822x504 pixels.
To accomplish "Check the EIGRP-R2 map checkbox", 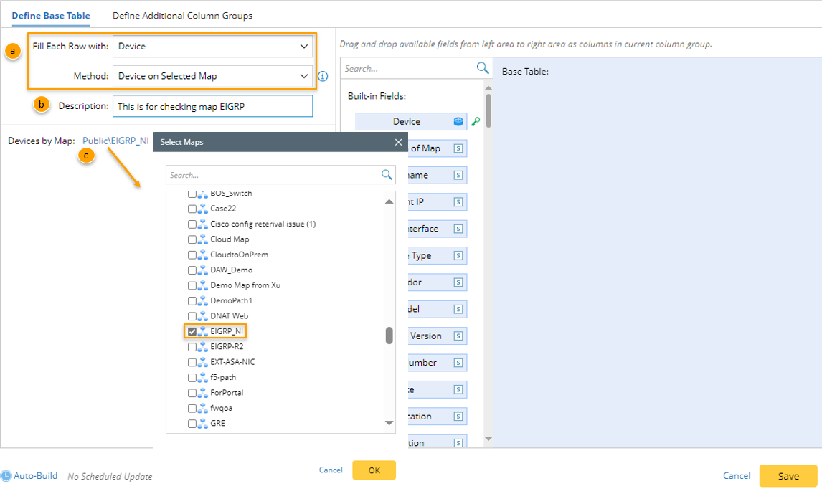I will 192,347.
